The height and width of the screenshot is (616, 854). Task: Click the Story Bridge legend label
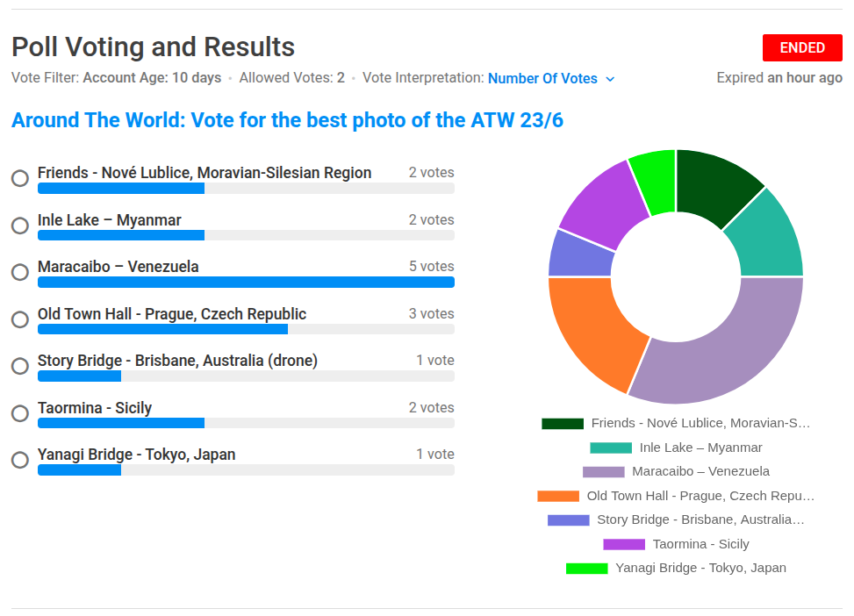700,519
